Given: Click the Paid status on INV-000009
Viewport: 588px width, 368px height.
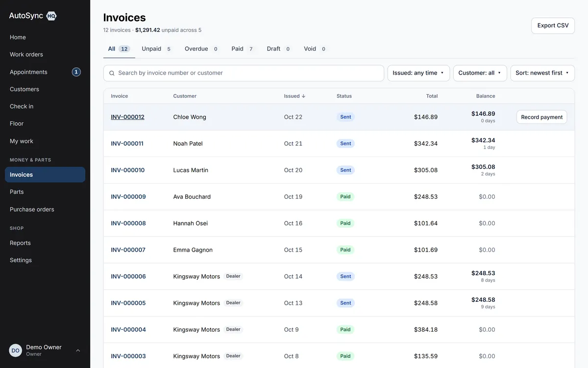Looking at the screenshot, I should (345, 197).
